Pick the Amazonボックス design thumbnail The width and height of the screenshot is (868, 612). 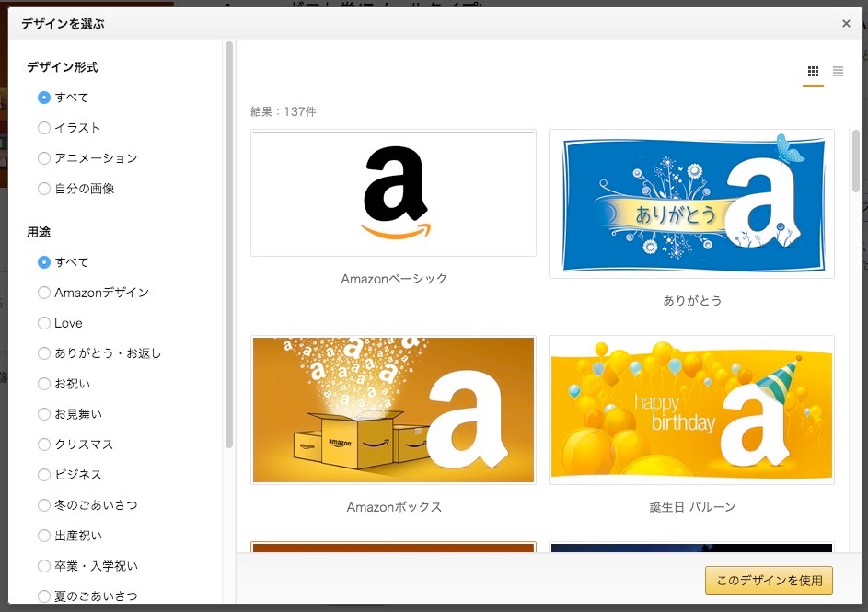[393, 410]
